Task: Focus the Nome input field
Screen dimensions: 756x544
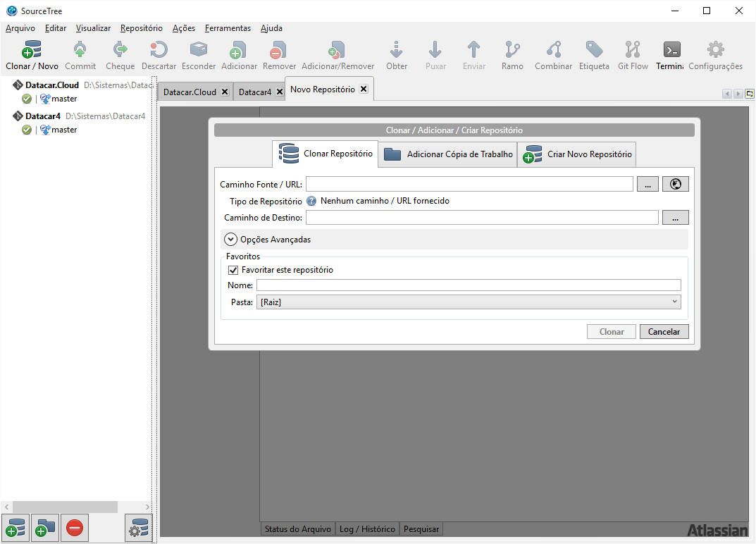Action: coord(469,285)
